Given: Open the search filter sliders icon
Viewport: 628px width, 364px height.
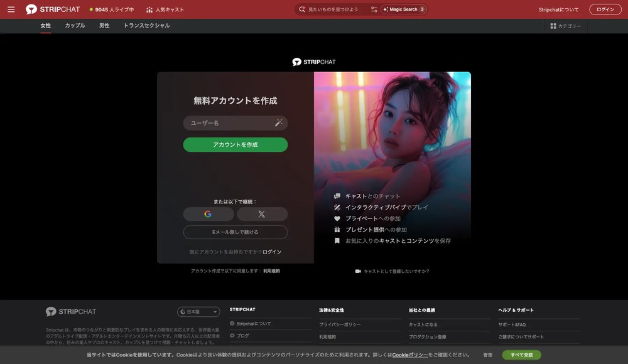Looking at the screenshot, I should (374, 9).
